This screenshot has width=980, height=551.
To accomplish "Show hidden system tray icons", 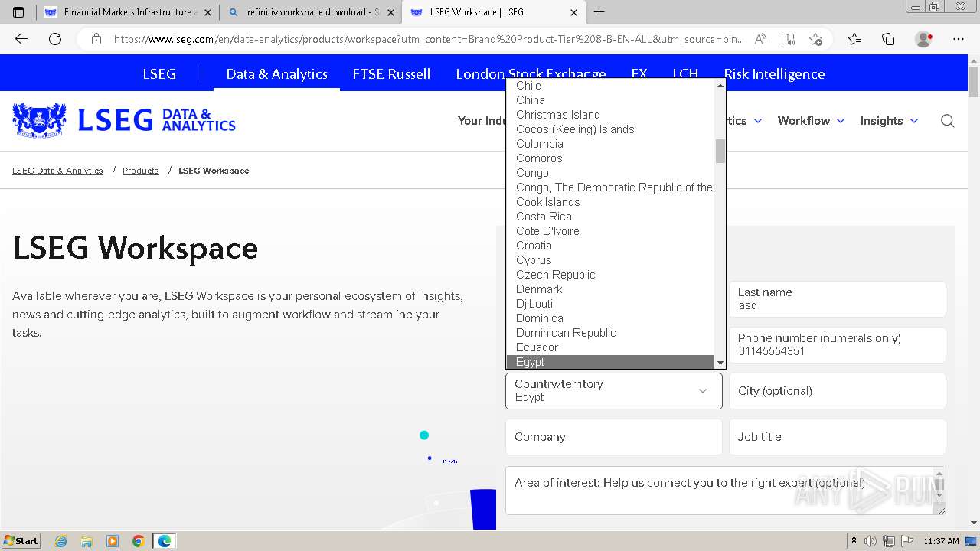I will point(854,541).
